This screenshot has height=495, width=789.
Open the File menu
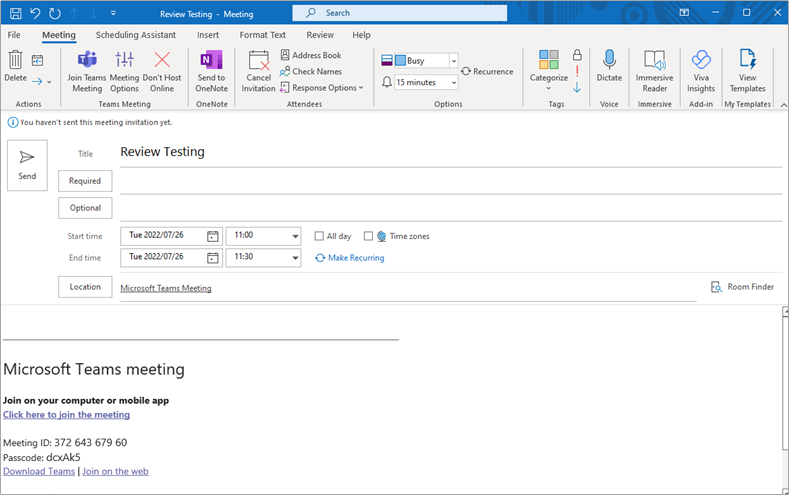[x=14, y=35]
